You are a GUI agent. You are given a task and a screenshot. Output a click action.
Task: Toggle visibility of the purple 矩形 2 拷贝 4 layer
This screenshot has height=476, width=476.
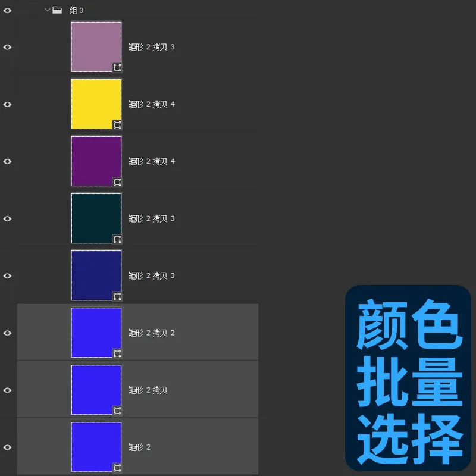(7, 161)
